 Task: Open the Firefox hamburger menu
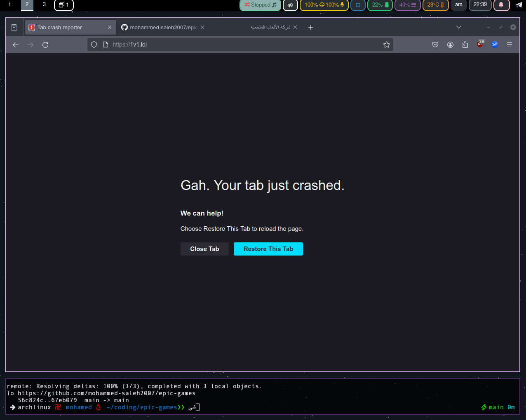click(510, 45)
